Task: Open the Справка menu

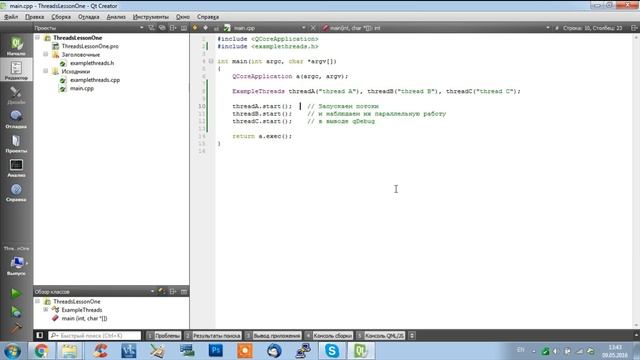Action: point(208,17)
